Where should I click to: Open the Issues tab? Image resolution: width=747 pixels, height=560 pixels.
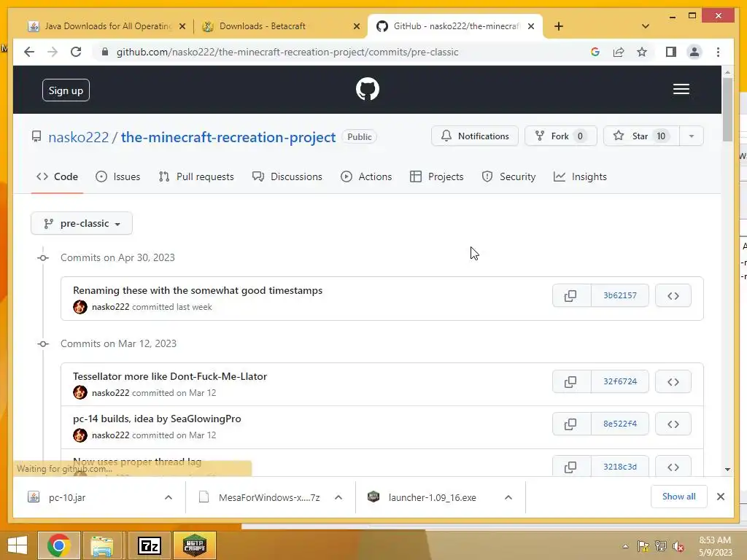[117, 176]
